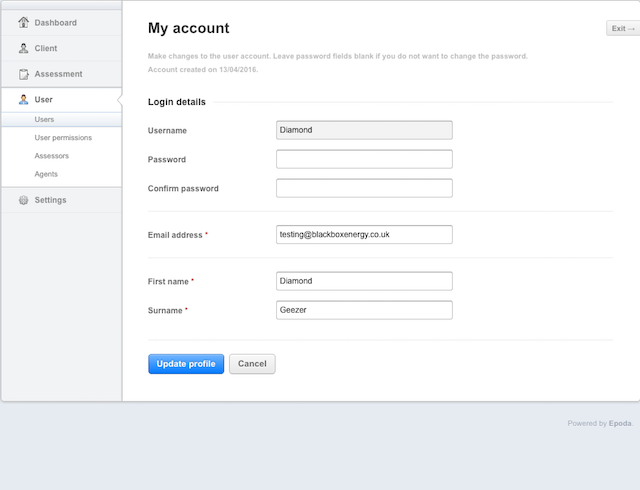Focus the Confirm password field
The width and height of the screenshot is (640, 490).
[x=364, y=188]
